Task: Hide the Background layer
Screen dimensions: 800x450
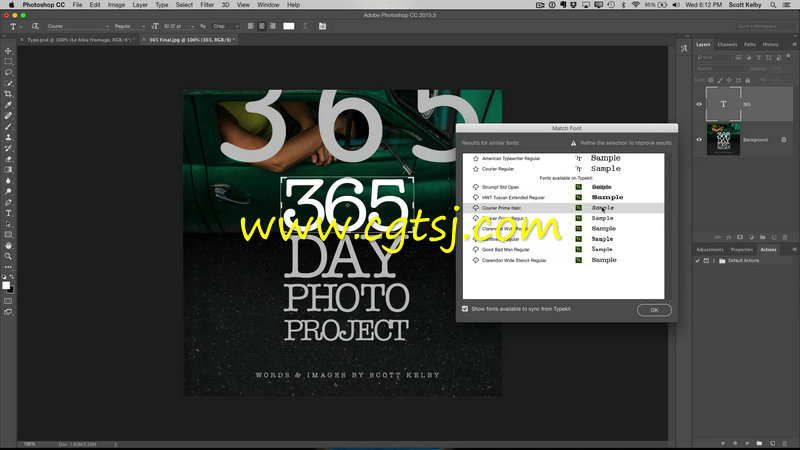Action: [x=699, y=139]
